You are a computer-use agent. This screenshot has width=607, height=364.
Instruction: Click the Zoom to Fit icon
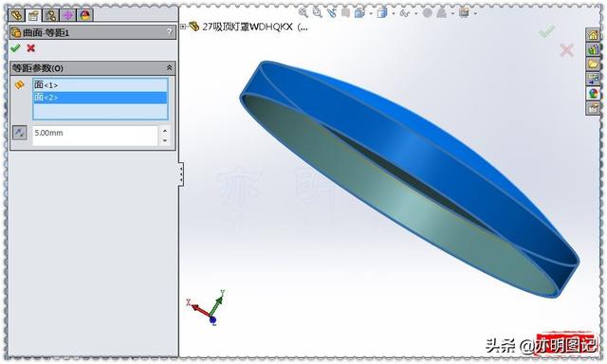pos(303,12)
